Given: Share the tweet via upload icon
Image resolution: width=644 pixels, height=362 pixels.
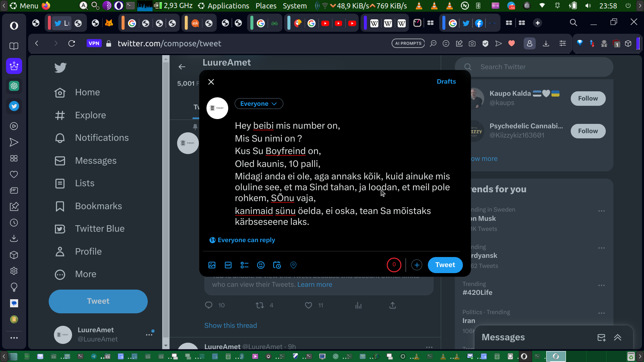Looking at the screenshot, I should coord(393,305).
